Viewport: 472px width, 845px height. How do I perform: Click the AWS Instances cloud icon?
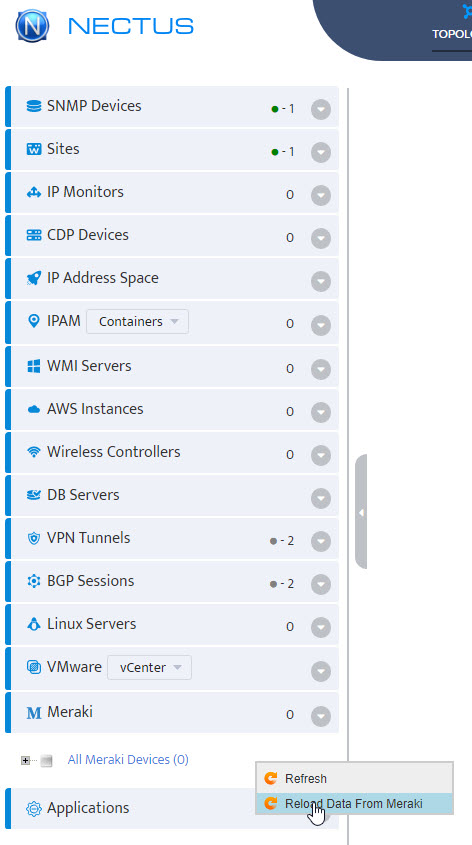pos(34,410)
